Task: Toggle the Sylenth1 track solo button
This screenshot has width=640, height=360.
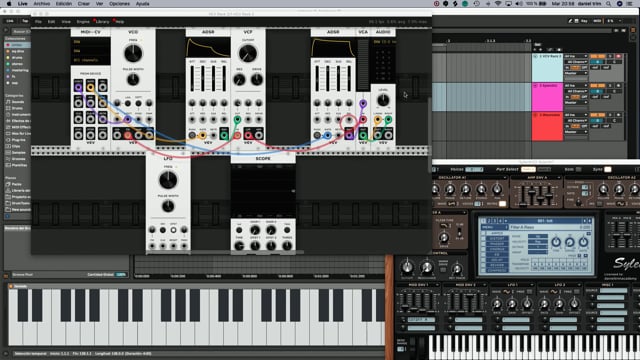Action: [611, 86]
